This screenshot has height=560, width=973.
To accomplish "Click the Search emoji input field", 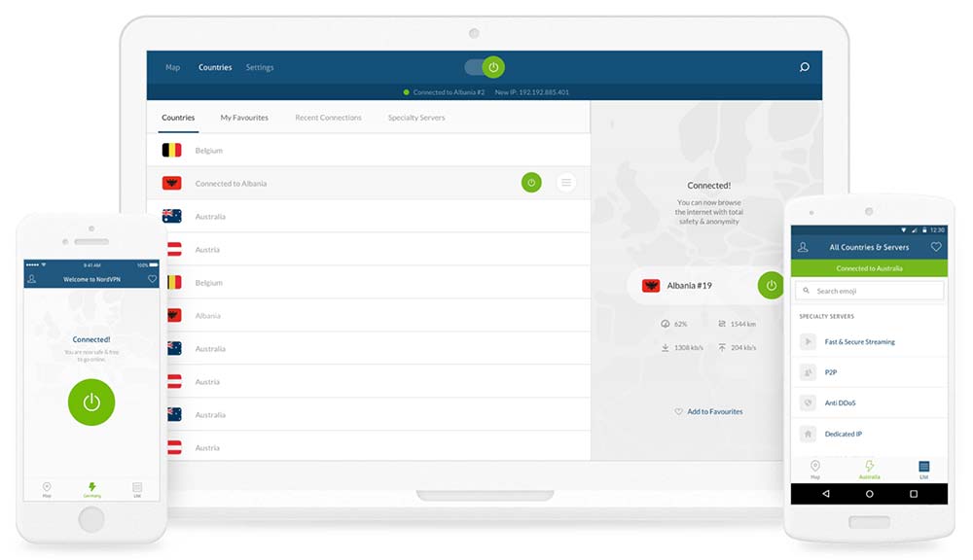I will 869,291.
